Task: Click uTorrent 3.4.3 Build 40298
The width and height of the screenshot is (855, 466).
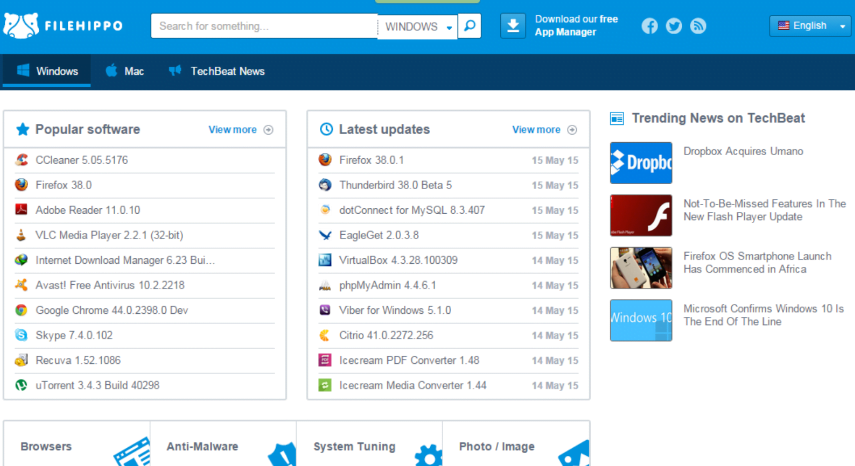Action: tap(98, 385)
